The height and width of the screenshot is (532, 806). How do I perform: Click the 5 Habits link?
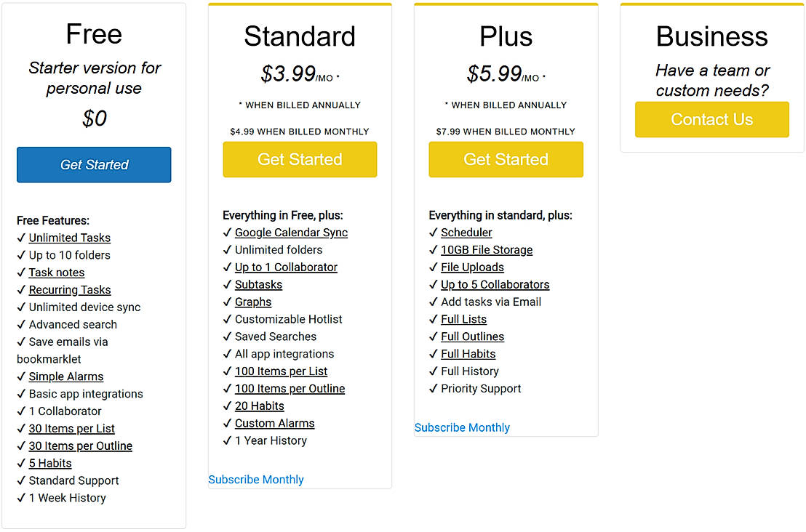(x=50, y=463)
